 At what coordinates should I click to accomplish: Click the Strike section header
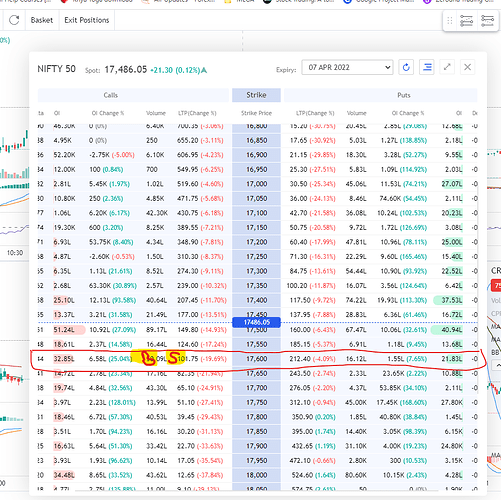tap(256, 95)
